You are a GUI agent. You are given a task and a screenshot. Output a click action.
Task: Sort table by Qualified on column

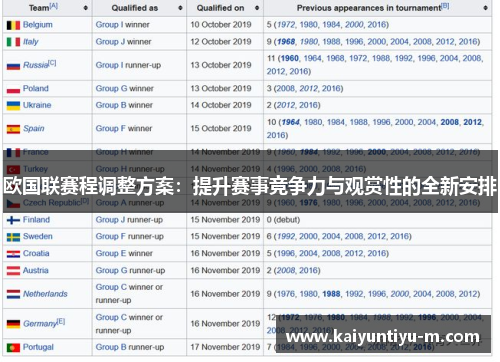(257, 8)
